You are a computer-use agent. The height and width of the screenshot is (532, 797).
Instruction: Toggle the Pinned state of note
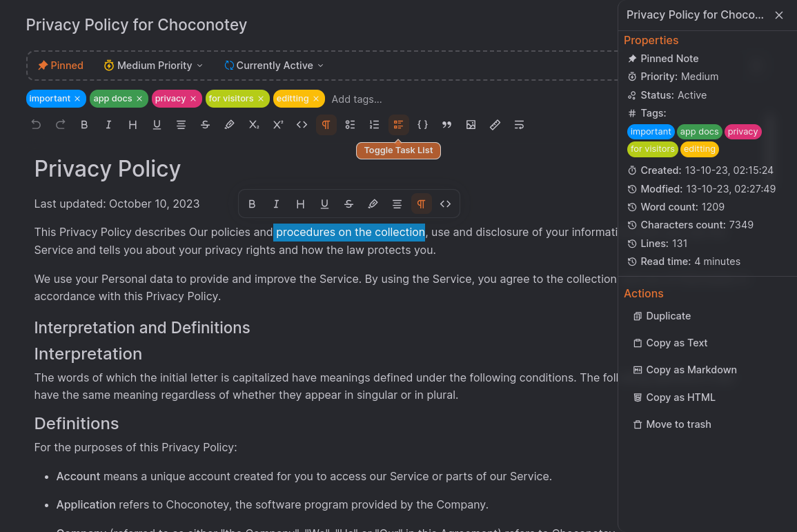pos(61,66)
